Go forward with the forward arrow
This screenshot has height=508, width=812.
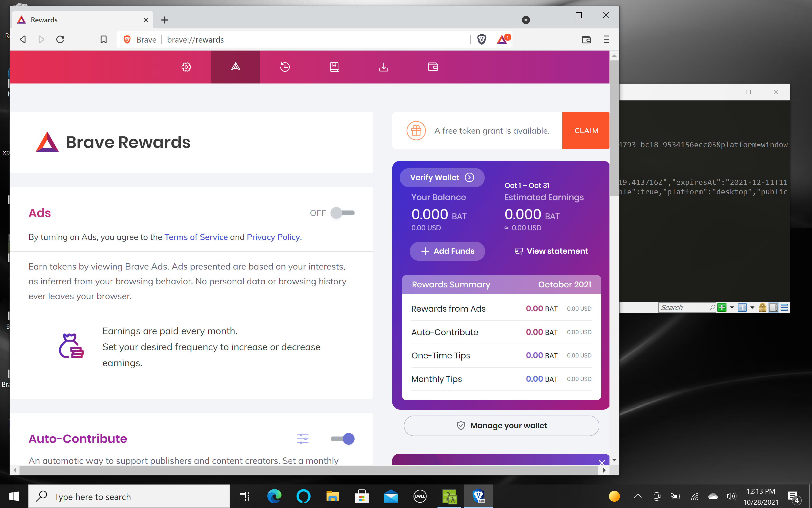coord(41,40)
